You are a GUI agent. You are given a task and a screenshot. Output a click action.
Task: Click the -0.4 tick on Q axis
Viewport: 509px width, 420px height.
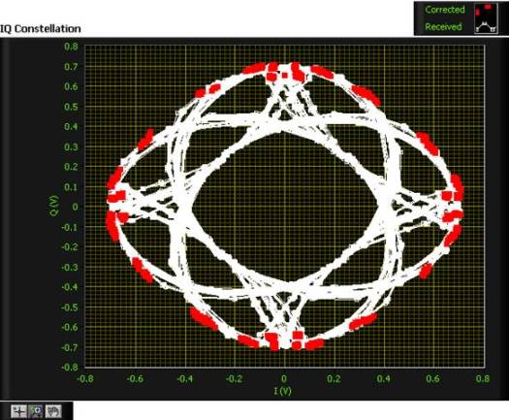[70, 287]
